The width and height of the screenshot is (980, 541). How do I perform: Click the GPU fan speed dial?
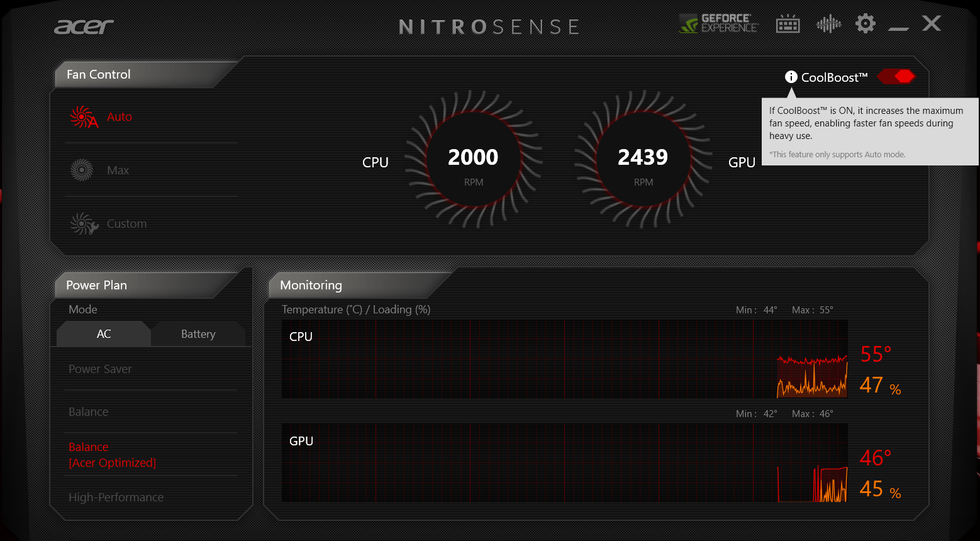point(643,159)
